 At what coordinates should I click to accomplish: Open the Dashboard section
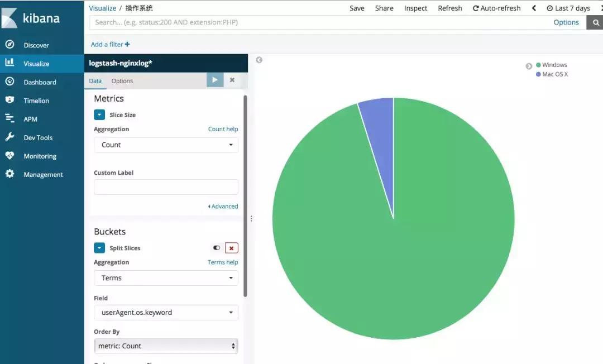[x=41, y=82]
